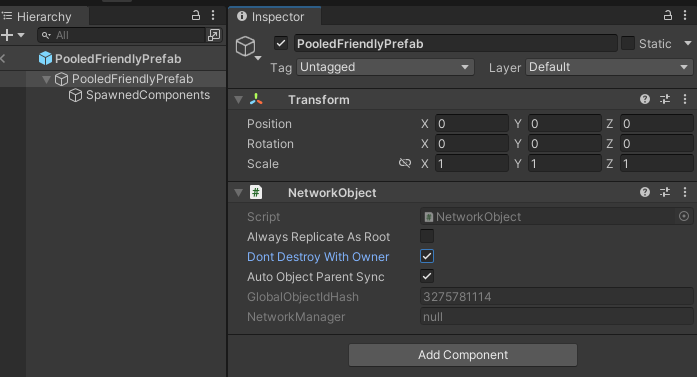Open NetworkObject component context menu
The height and width of the screenshot is (377, 697).
[685, 192]
